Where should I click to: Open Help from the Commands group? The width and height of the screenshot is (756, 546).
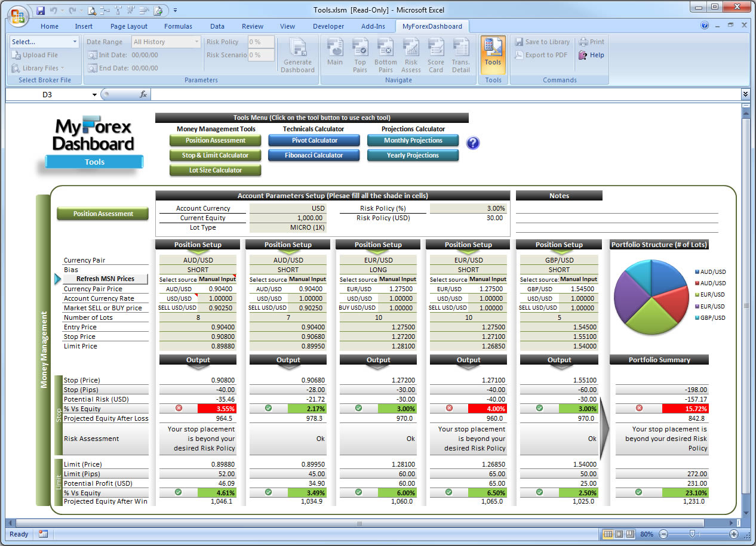pyautogui.click(x=591, y=55)
